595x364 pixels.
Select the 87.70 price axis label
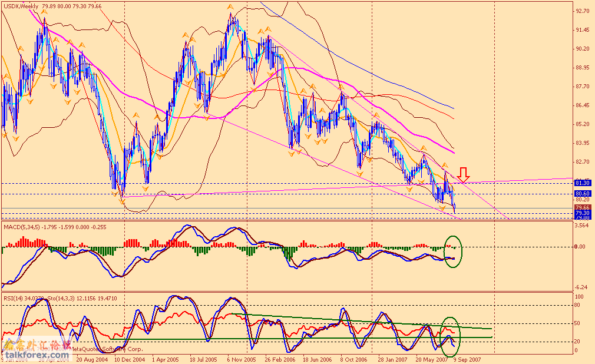point(583,87)
